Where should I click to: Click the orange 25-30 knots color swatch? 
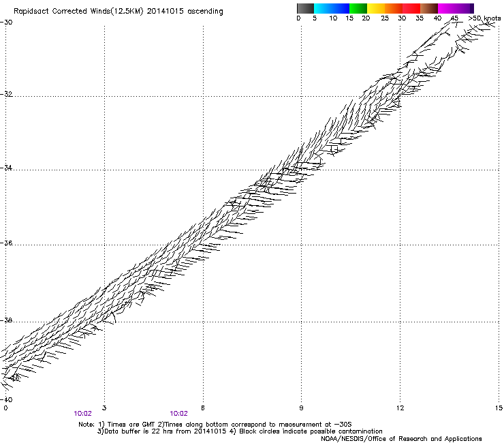pos(394,8)
